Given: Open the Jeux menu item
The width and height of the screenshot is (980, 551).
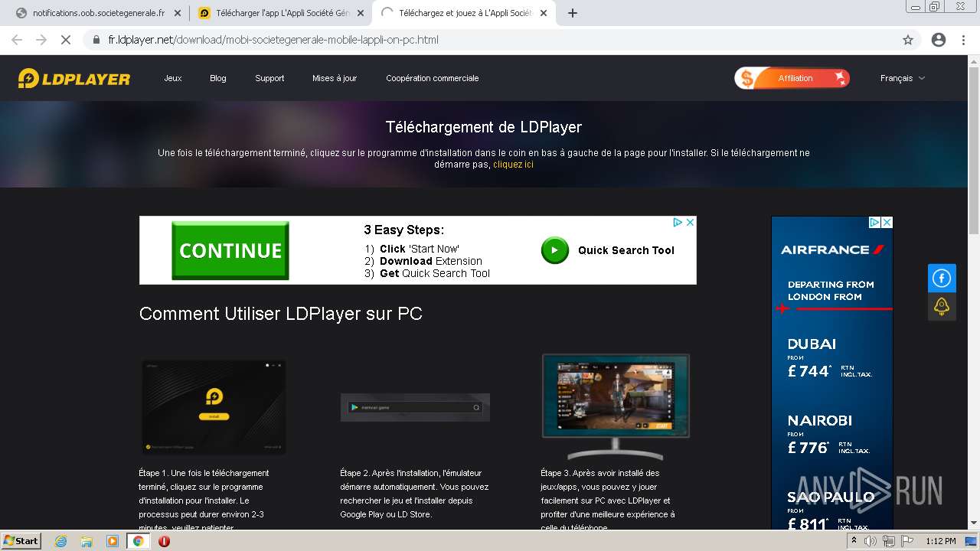Looking at the screenshot, I should click(x=173, y=78).
